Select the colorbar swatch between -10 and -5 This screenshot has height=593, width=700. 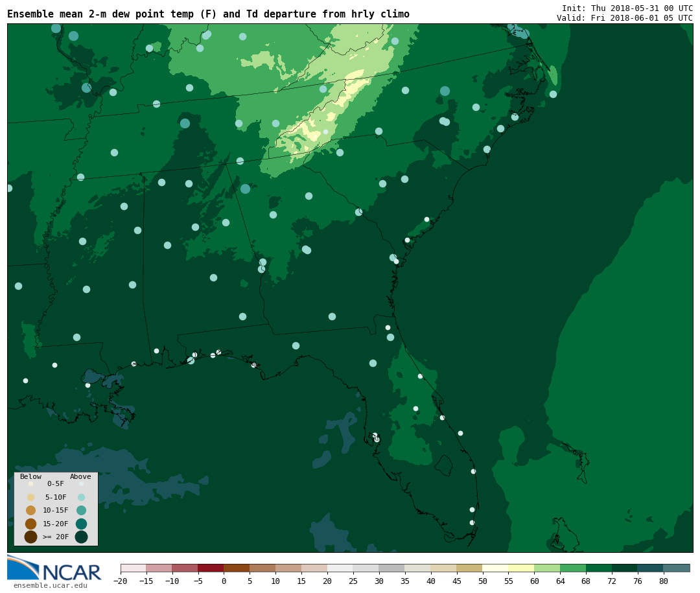coord(185,568)
